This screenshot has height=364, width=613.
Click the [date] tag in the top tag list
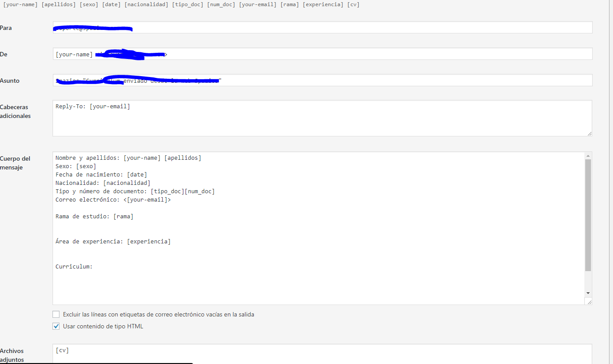[112, 4]
